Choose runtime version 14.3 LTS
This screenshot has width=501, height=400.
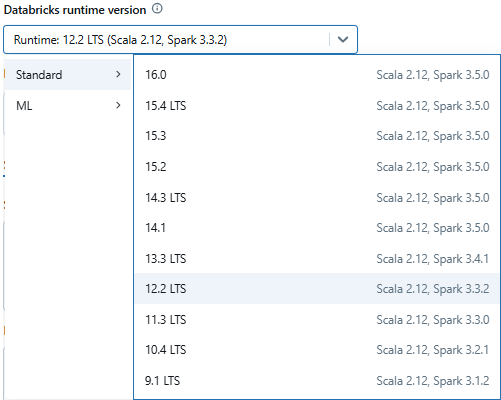317,198
